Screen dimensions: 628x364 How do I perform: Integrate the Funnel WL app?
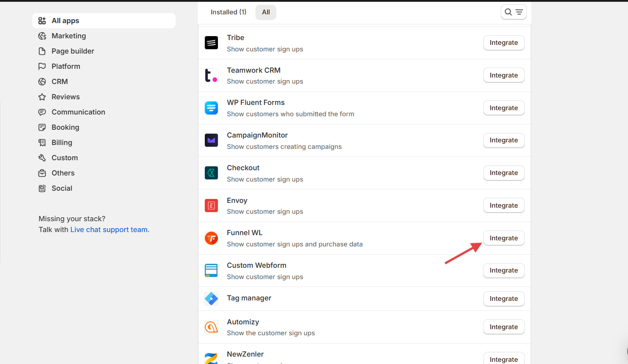(x=504, y=238)
